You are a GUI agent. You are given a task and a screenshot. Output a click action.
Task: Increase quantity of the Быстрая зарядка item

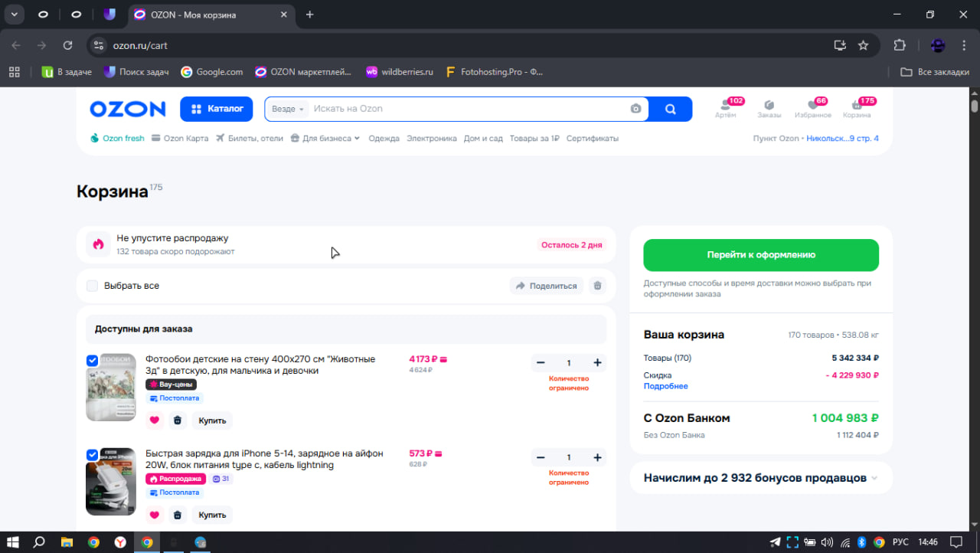(597, 457)
